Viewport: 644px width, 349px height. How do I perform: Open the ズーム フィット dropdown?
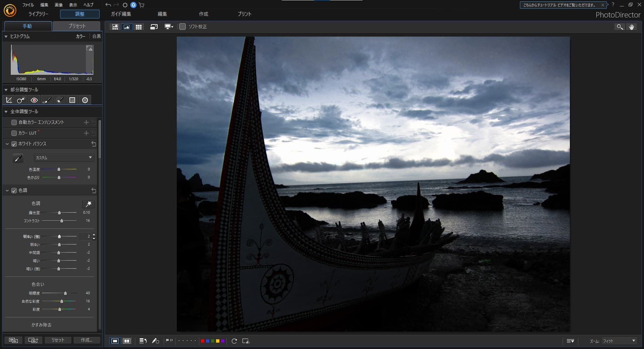(x=619, y=341)
